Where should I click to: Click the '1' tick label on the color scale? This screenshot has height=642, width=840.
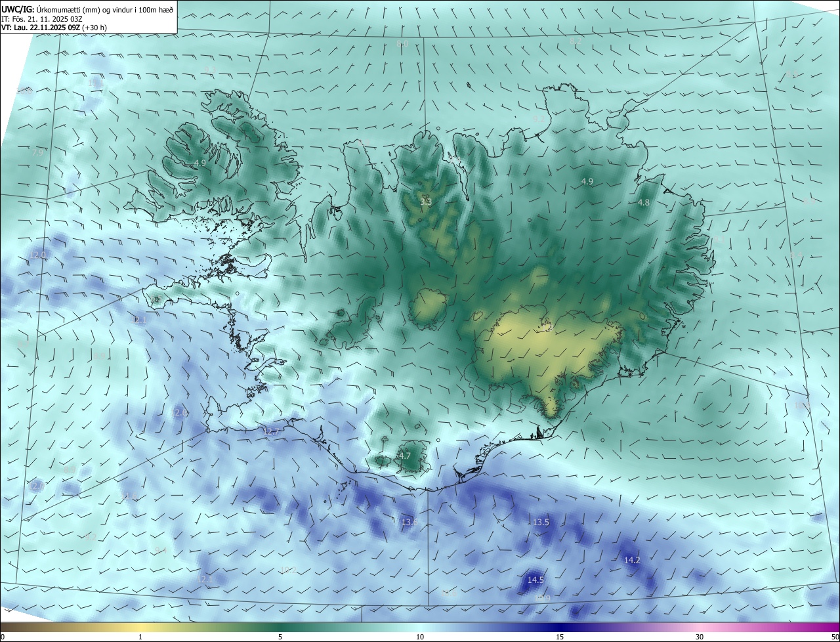tap(140, 637)
